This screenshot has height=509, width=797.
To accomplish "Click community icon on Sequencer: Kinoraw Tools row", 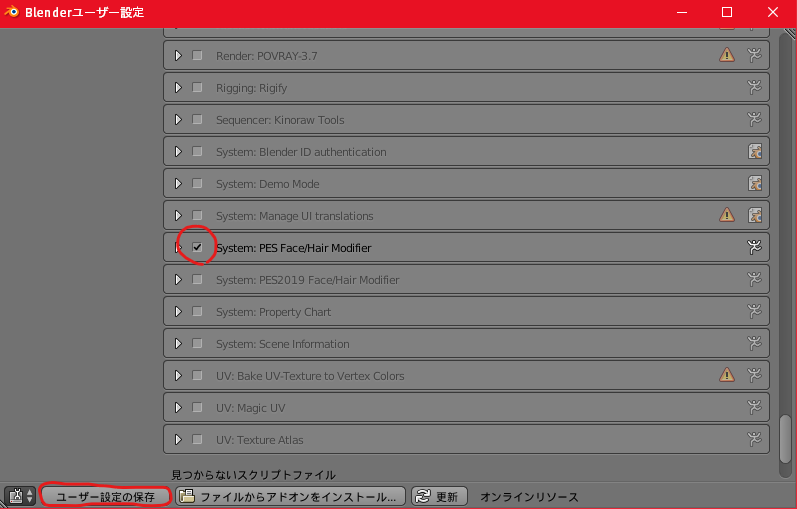I will [x=755, y=119].
